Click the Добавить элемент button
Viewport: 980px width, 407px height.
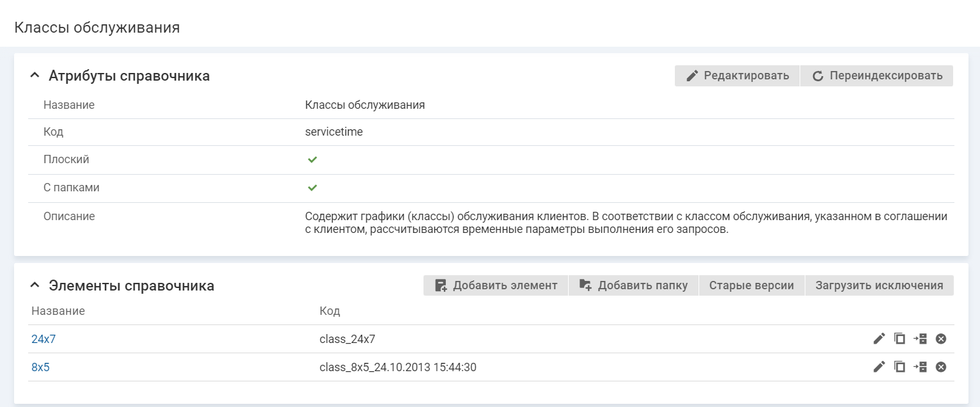point(495,285)
